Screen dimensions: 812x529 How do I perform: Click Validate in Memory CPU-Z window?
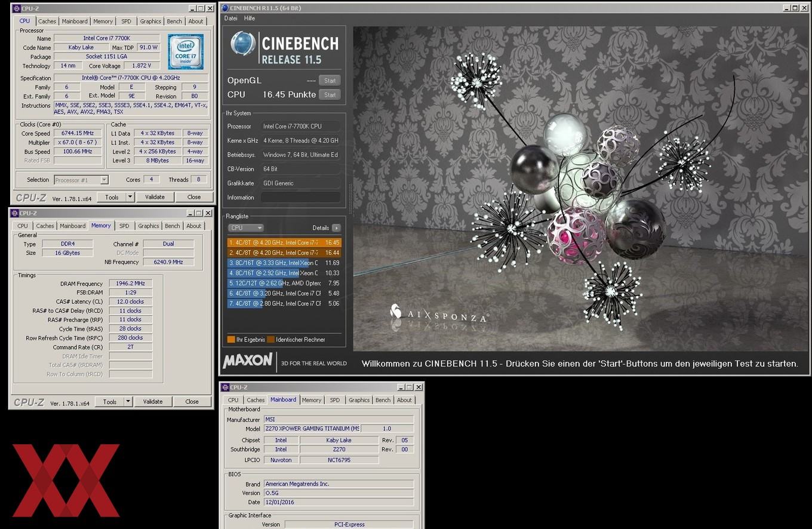[x=153, y=402]
